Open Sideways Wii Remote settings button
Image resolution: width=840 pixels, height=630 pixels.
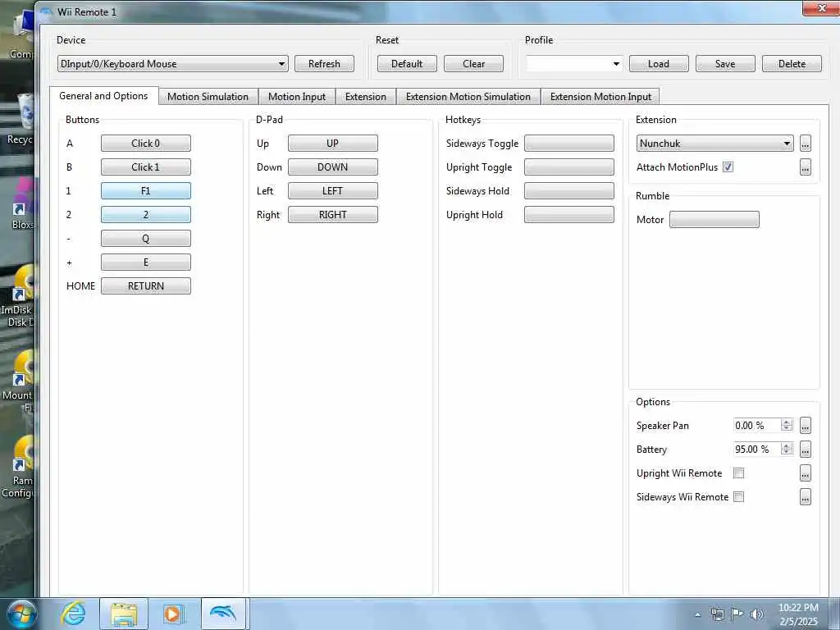(806, 497)
